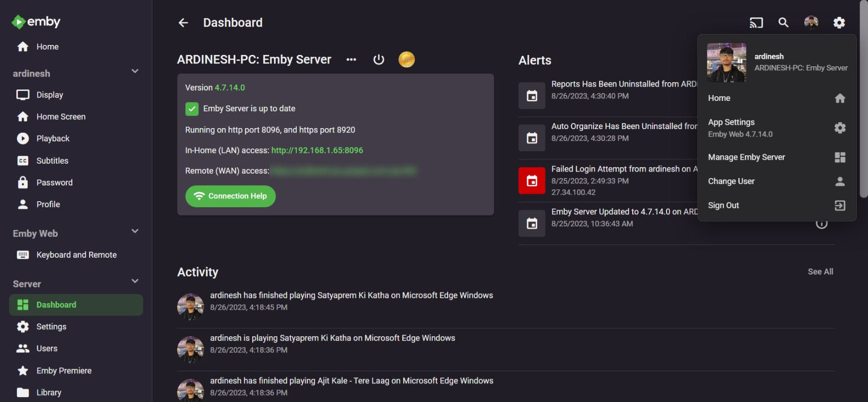Collapse the ardinesh sidebar section
This screenshot has width=868, height=402.
click(135, 72)
